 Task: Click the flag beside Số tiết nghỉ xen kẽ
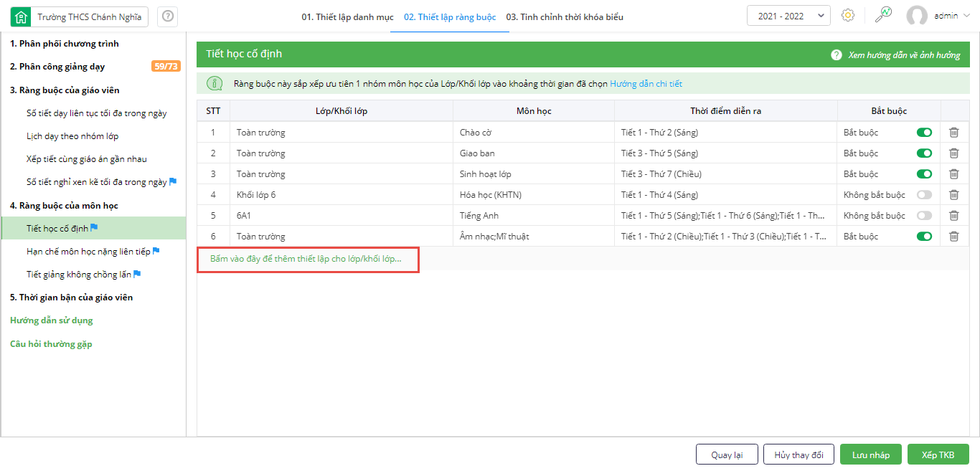point(173,182)
